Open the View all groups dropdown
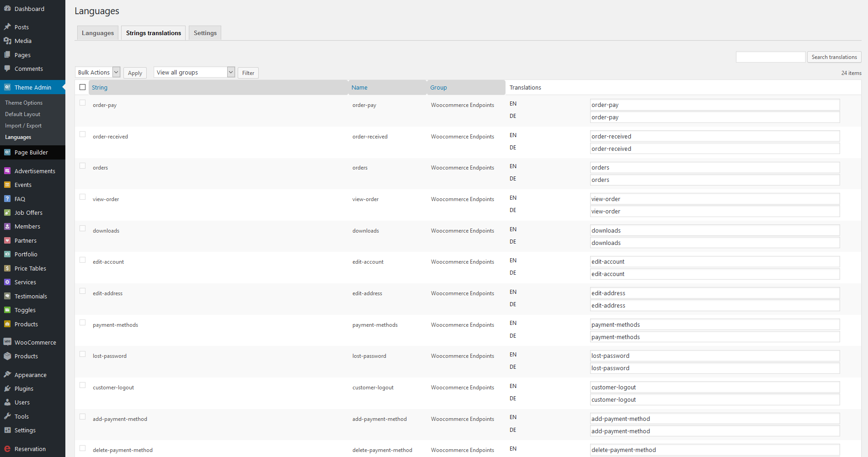Image resolution: width=868 pixels, height=457 pixels. coord(194,72)
